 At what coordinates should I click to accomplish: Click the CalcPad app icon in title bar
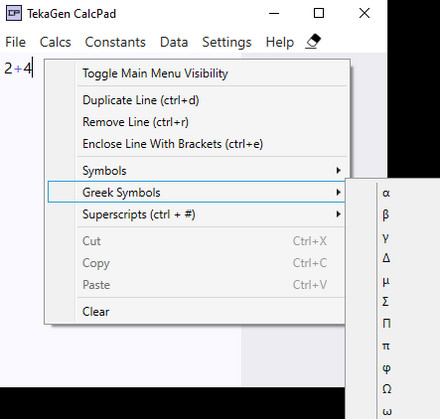[x=14, y=13]
